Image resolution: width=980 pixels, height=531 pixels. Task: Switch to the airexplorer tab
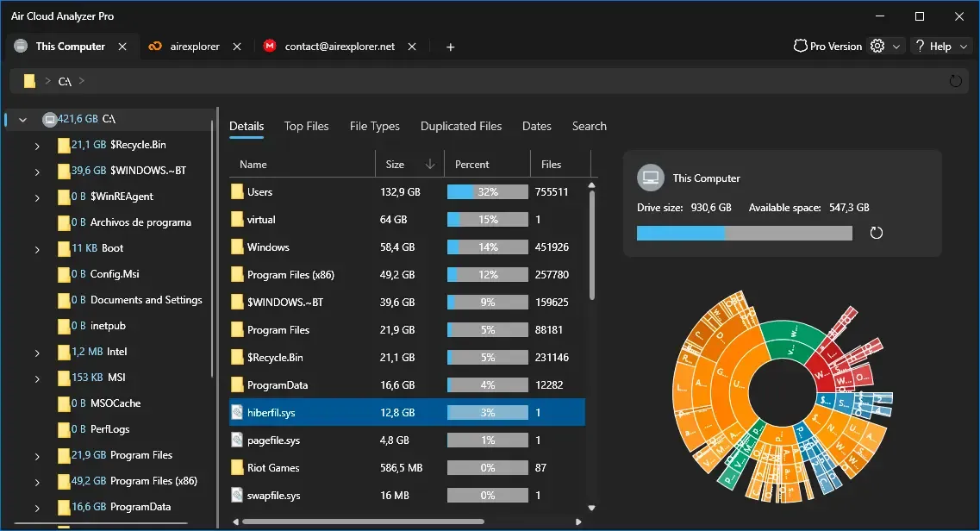coord(195,47)
